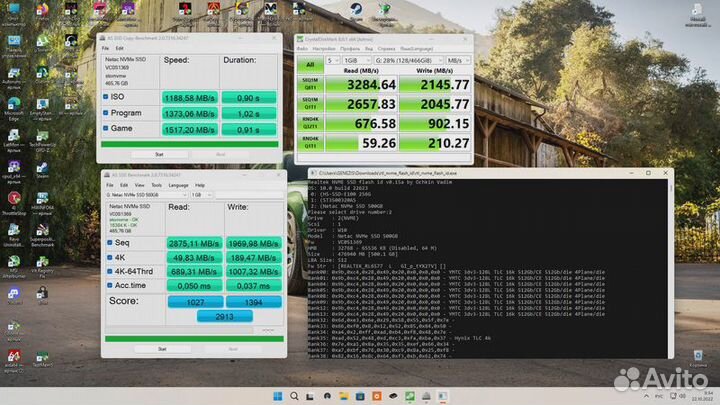Open the TestMem5 desktop shortcut
720x405 pixels.
tap(42, 359)
